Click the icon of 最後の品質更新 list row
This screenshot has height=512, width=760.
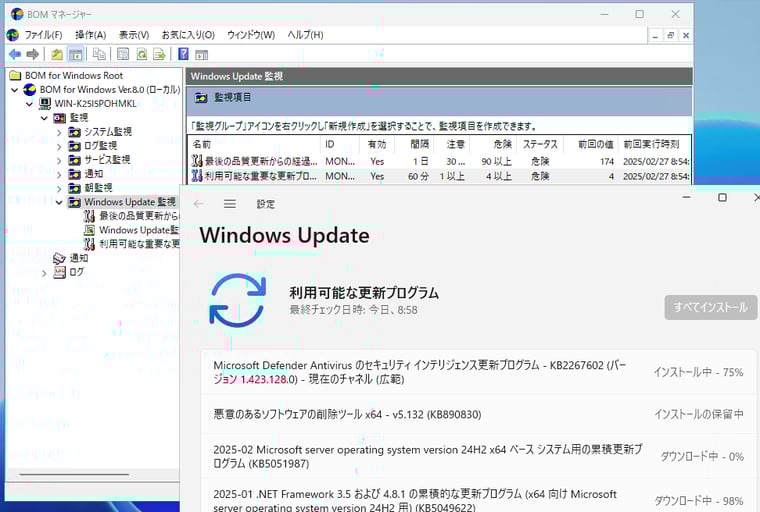[x=197, y=161]
